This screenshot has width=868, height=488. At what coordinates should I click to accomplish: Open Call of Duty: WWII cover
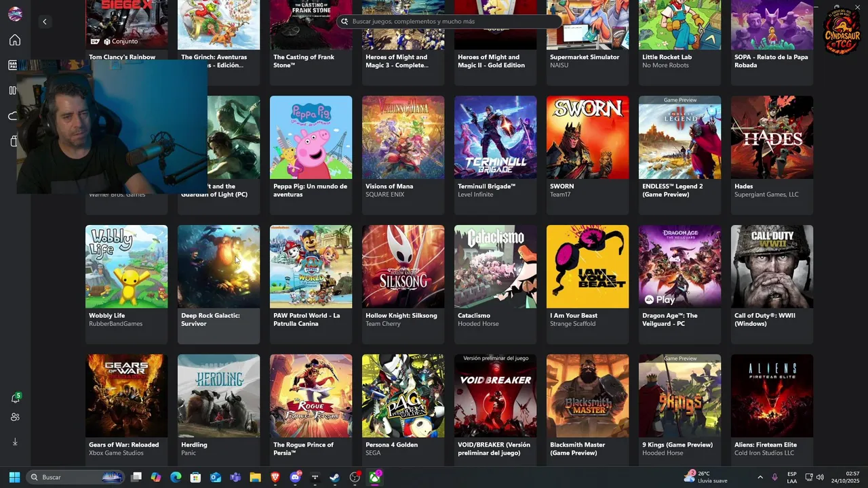click(x=772, y=266)
